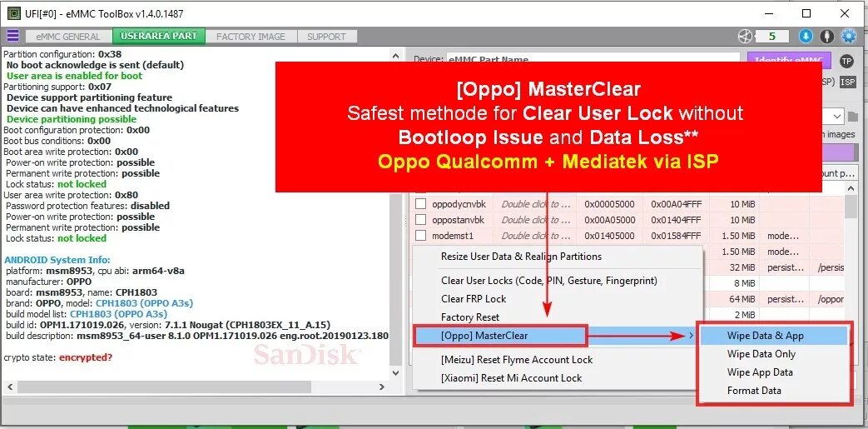Viewport: 868px width, 429px height.
Task: Click the black USB connector icon
Action: tap(827, 37)
